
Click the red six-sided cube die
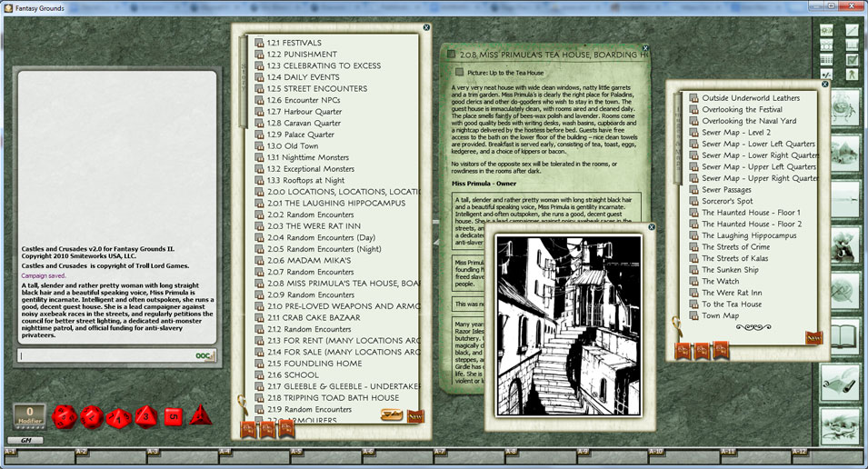(x=175, y=416)
